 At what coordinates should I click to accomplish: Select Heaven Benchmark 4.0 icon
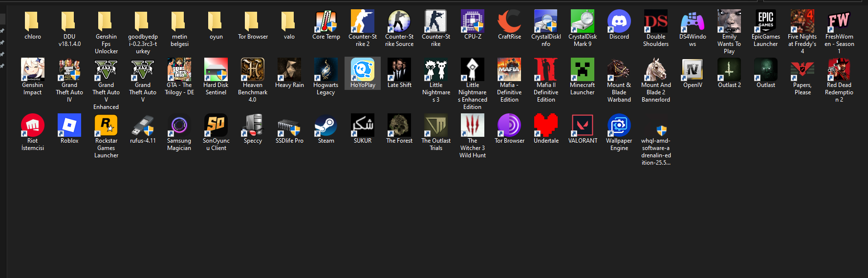(253, 69)
